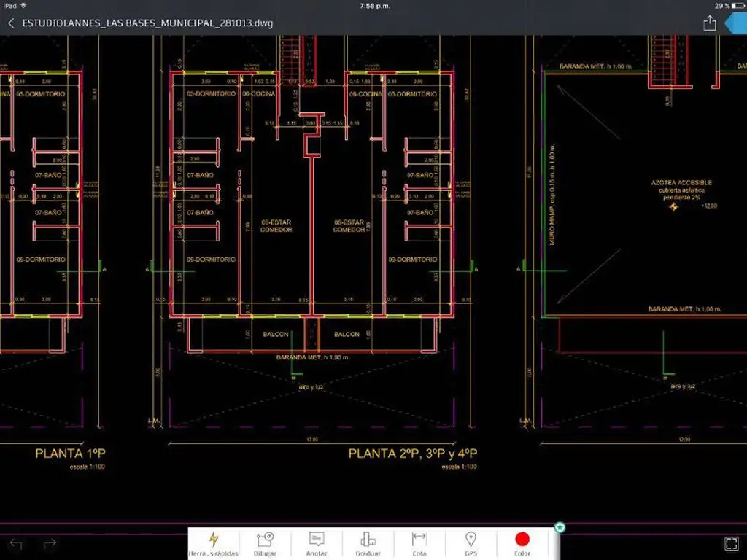Tap the green star badge on toolbar
This screenshot has height=560, width=747.
click(x=560, y=527)
